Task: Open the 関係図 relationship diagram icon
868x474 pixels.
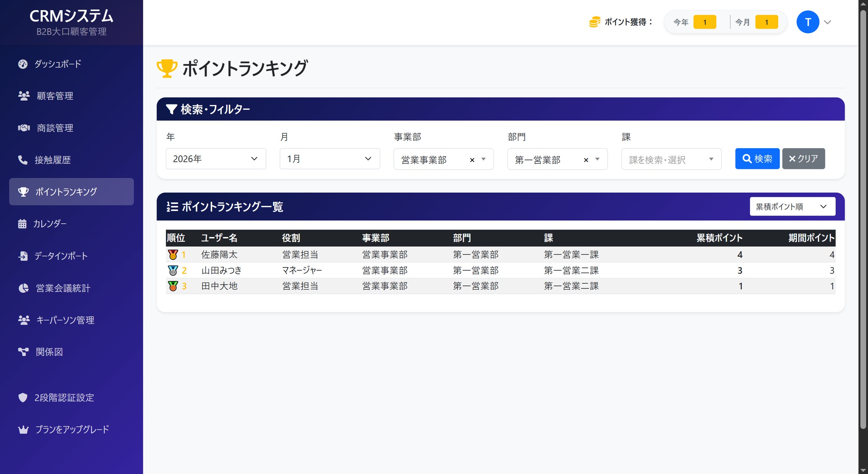Action: (x=23, y=352)
